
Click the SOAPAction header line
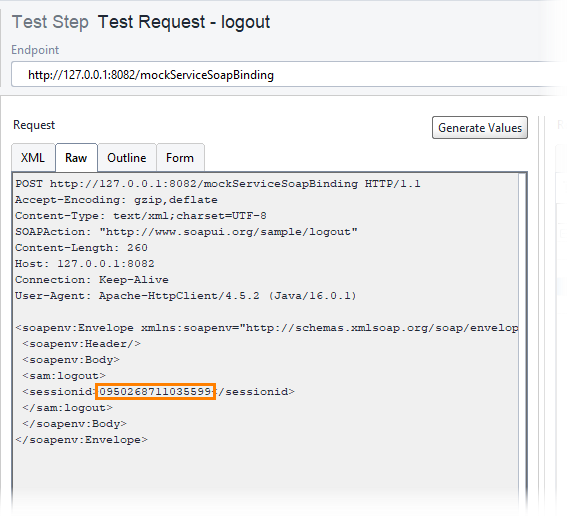[186, 232]
